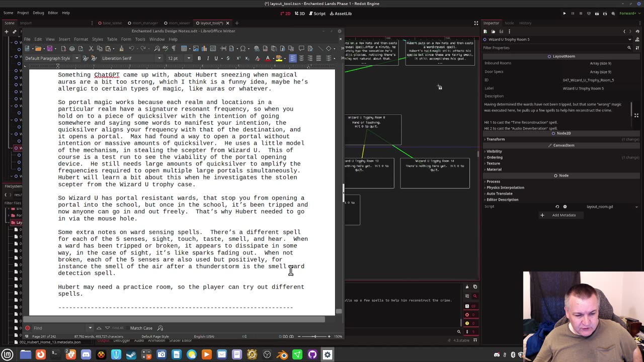Toggle formatting marks pilcrow icon
644x362 pixels.
[x=174, y=48]
